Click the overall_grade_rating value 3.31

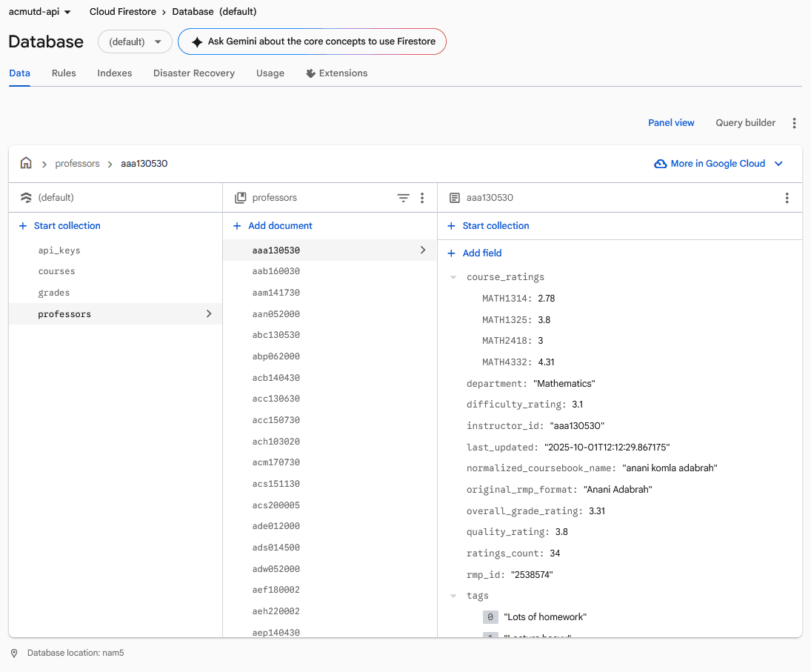coord(597,511)
